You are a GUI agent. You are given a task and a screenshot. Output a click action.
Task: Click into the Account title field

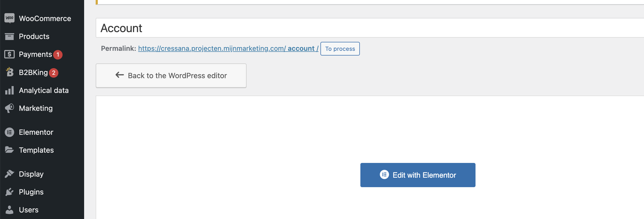coord(370,28)
